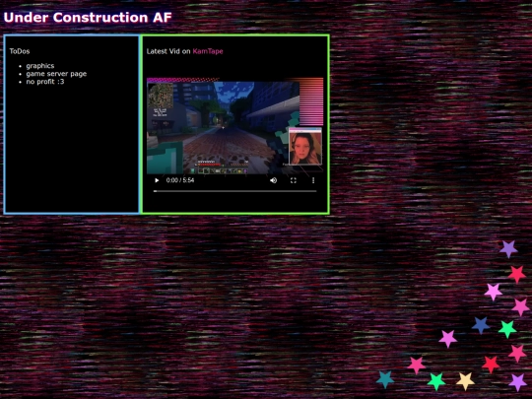532x399 pixels.
Task: Open the KamTape link
Action: tap(208, 51)
